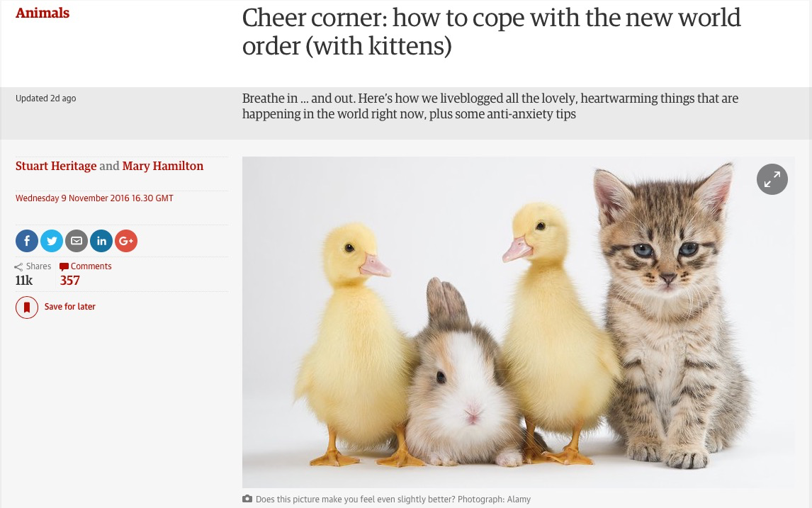The height and width of the screenshot is (508, 812).
Task: Click the shares icon
Action: click(18, 266)
